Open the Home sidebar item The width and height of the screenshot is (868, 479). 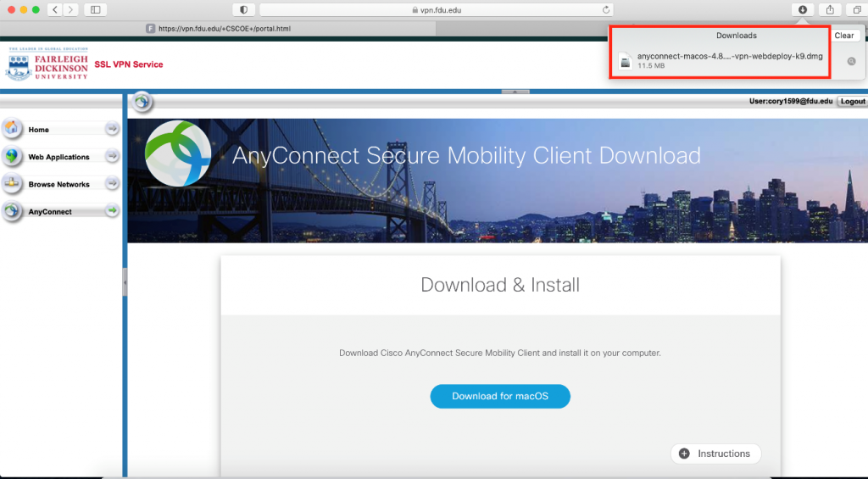tap(60, 129)
